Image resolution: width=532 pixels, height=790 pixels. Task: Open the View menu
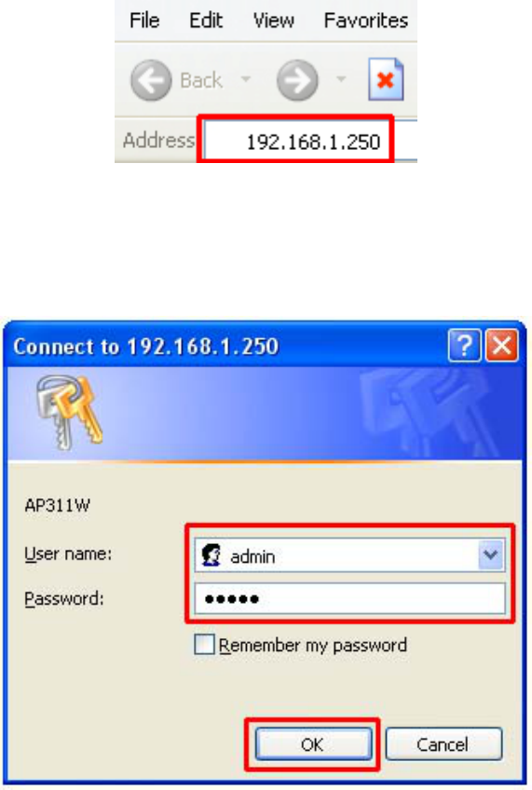274,20
